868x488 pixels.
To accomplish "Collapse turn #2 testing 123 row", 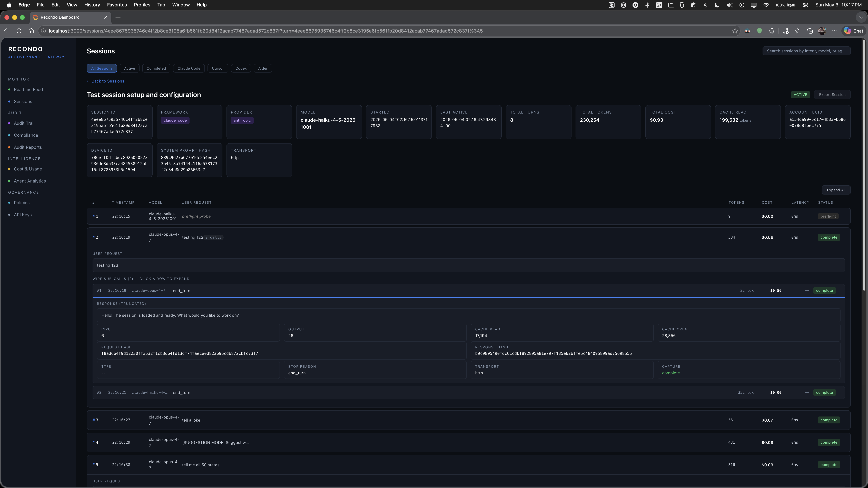I will [468, 237].
